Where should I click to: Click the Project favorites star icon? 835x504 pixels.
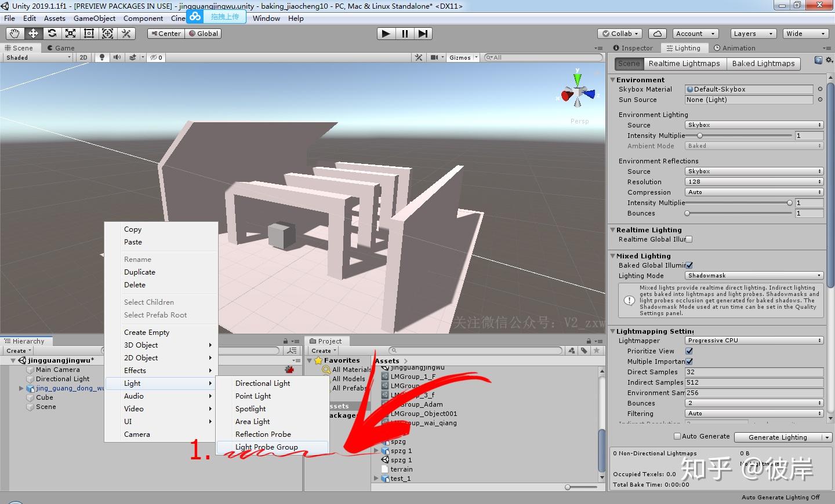(x=596, y=350)
